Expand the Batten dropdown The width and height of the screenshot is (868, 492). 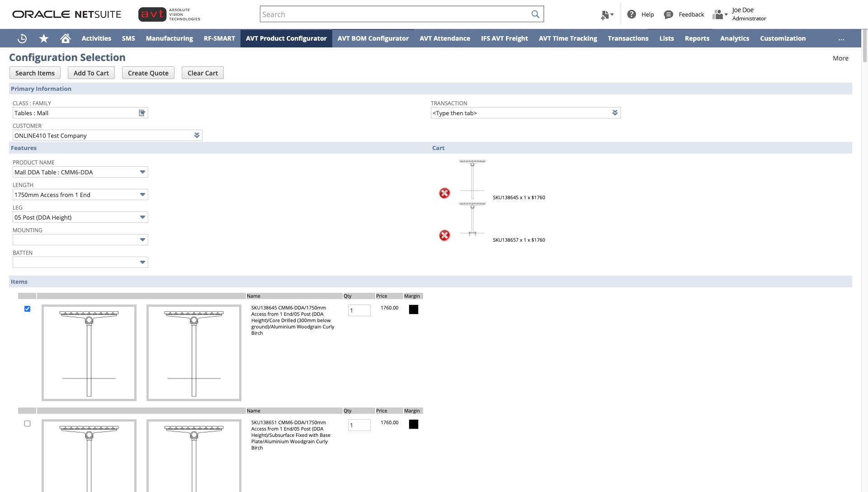tap(142, 262)
